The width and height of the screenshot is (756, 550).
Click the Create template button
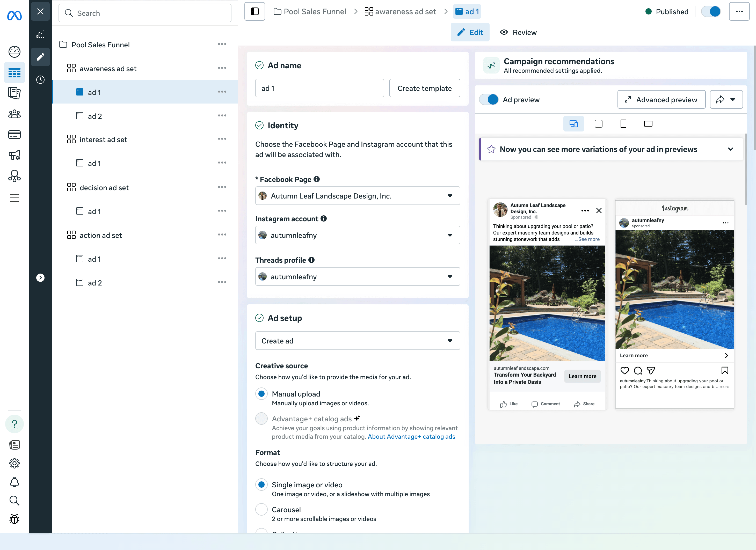click(x=425, y=88)
